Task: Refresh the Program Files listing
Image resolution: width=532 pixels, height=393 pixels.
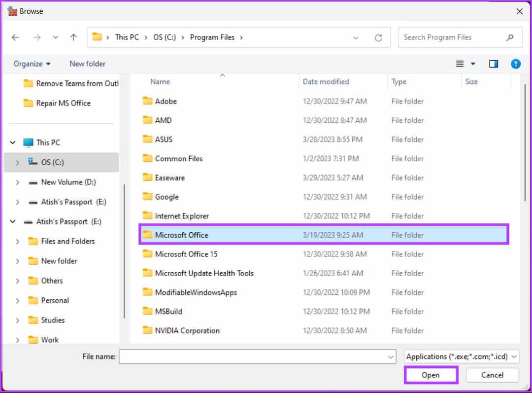Action: (378, 37)
